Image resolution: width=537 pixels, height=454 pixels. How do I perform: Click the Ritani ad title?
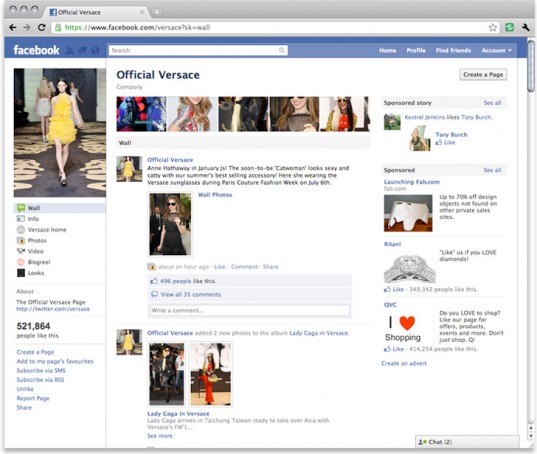[x=392, y=244]
